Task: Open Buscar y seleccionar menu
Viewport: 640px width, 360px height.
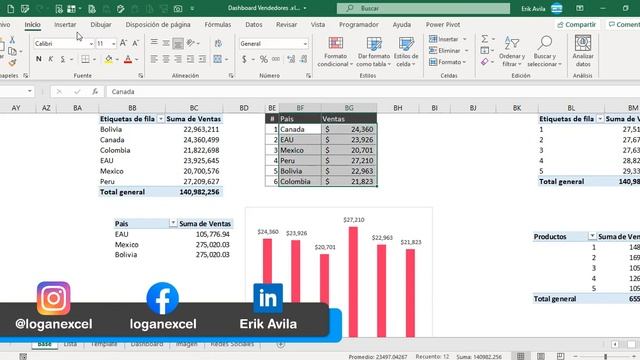Action: click(544, 52)
